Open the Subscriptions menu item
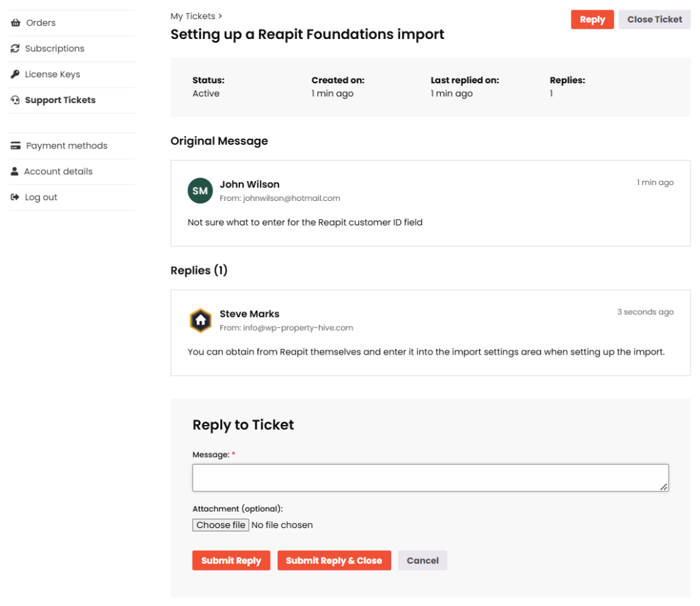 [71, 49]
